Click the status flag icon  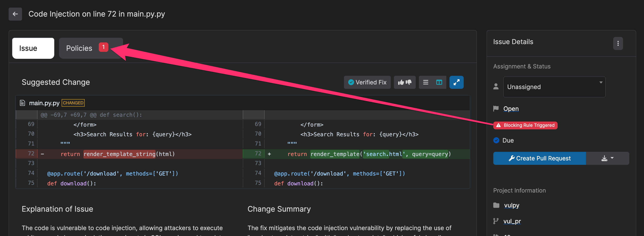[496, 109]
